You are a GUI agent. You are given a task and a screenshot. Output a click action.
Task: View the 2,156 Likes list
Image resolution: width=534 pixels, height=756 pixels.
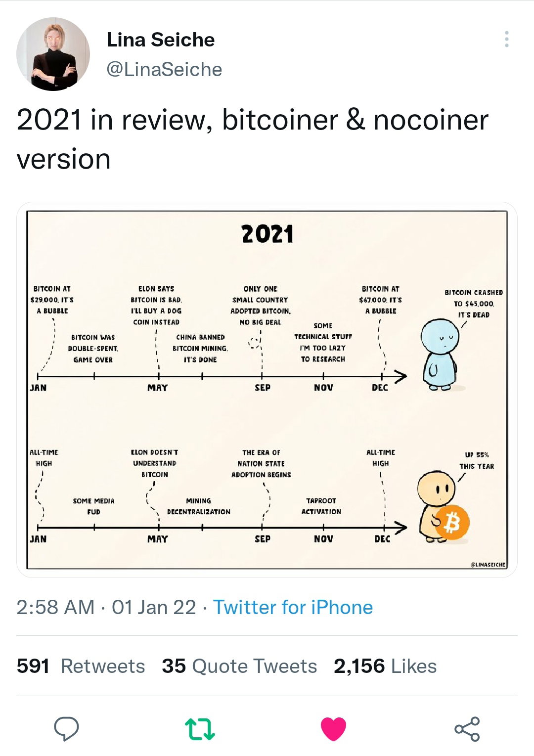tap(385, 666)
